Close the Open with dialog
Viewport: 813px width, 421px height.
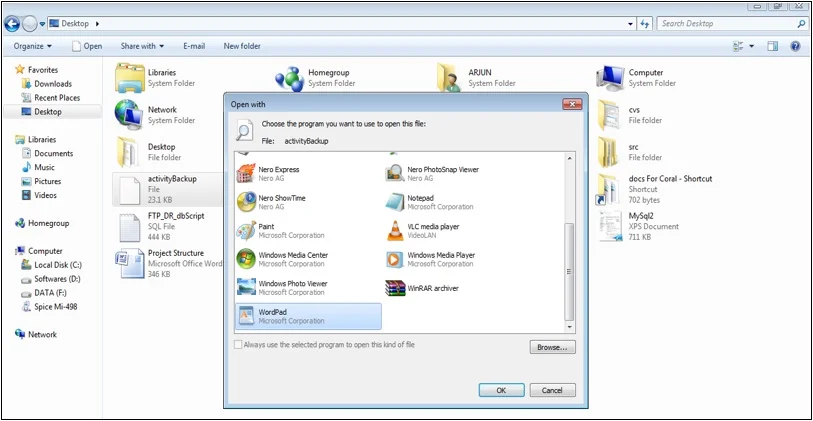tap(572, 104)
